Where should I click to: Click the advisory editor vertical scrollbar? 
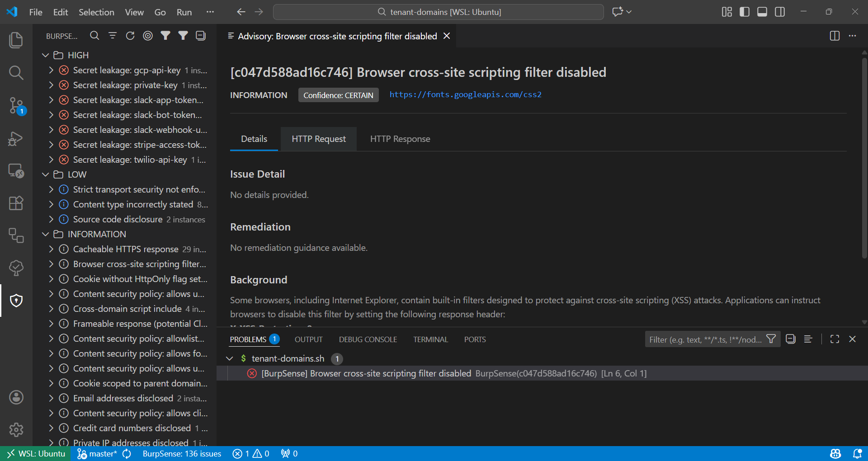(x=864, y=158)
